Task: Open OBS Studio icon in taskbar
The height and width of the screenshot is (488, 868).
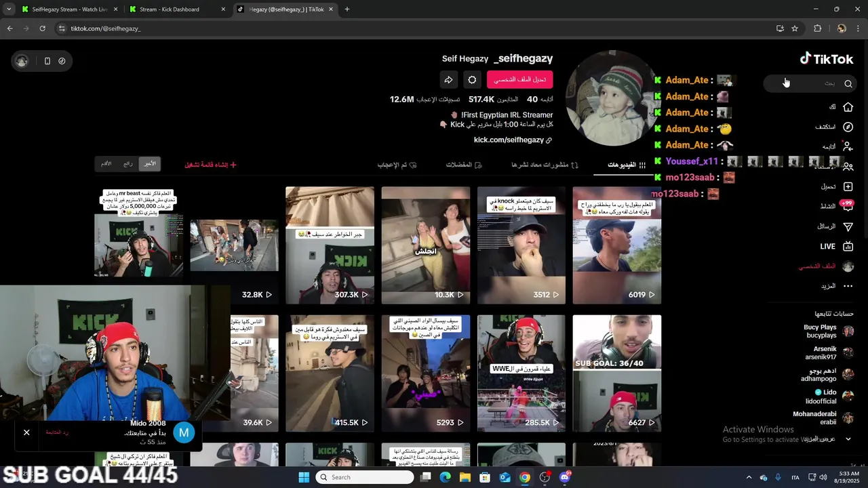Action: pos(545,477)
